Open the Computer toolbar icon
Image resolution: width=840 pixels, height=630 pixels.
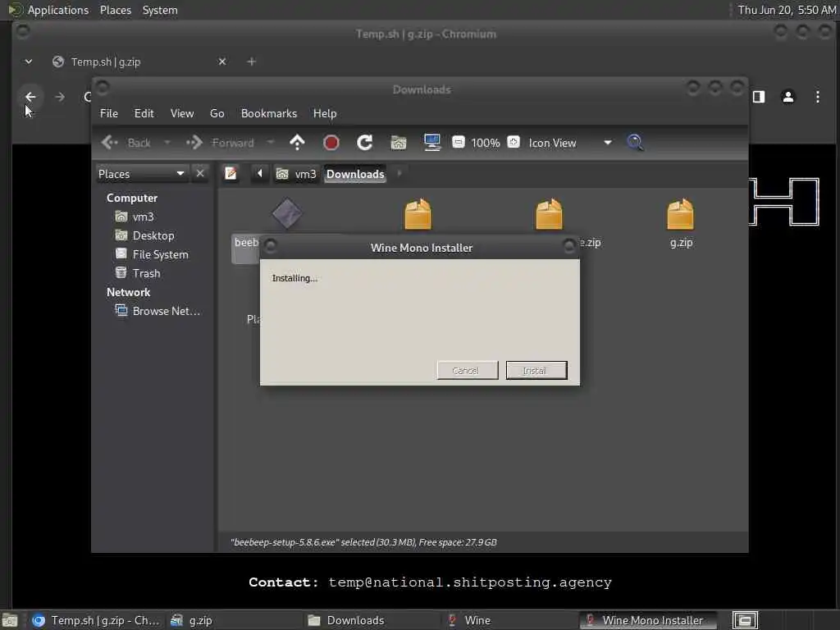(x=432, y=143)
